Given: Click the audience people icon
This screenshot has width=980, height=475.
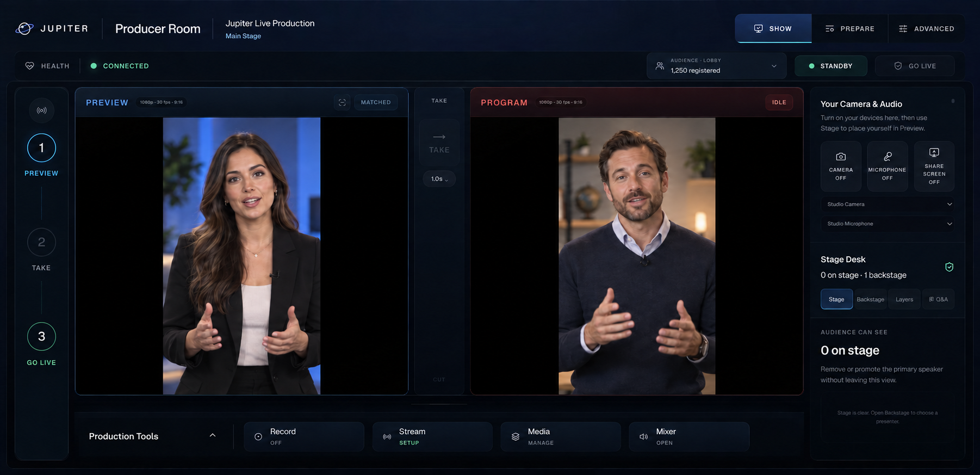Looking at the screenshot, I should 660,66.
